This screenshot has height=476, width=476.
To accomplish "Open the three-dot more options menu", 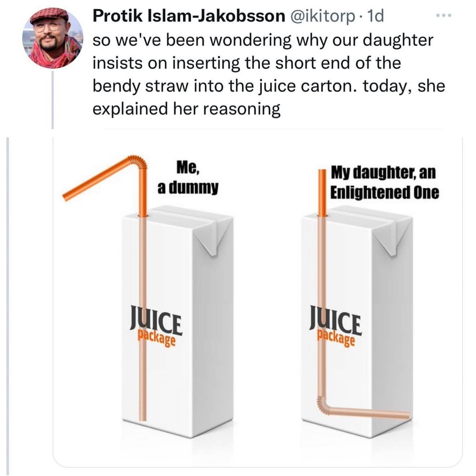I will 443,16.
